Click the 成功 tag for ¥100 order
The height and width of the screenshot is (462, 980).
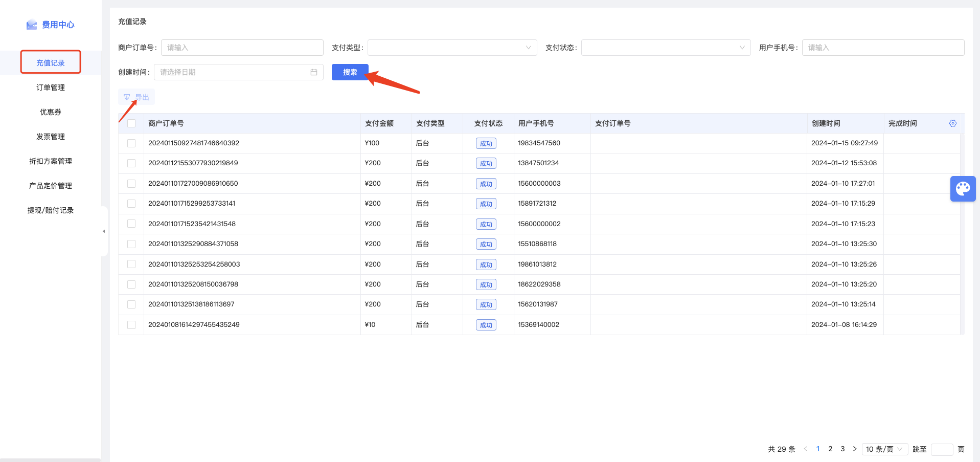click(486, 144)
